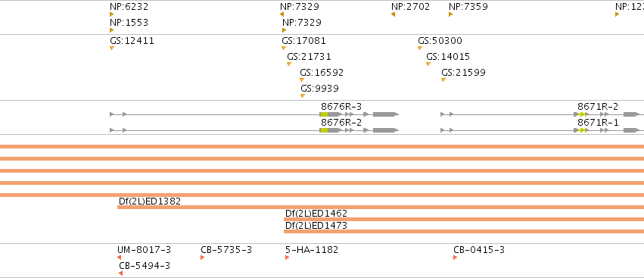Click the CB-0415-3 insertion marker

(x=455, y=258)
